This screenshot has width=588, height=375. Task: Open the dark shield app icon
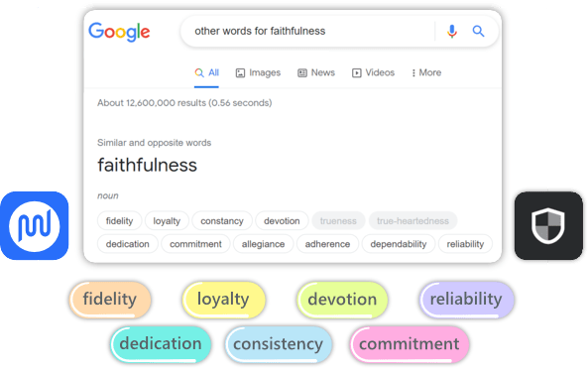point(548,225)
